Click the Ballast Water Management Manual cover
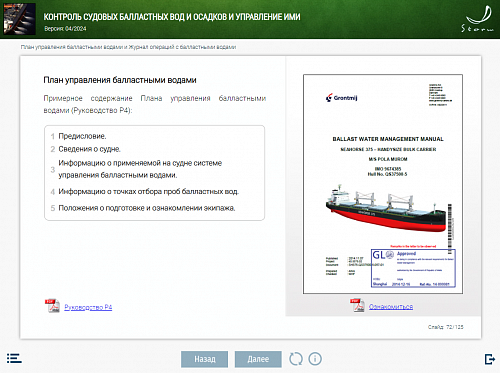 383,184
